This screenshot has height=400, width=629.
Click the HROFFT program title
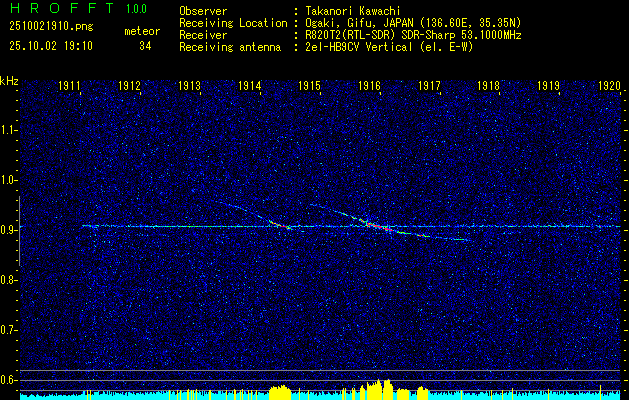pos(62,8)
